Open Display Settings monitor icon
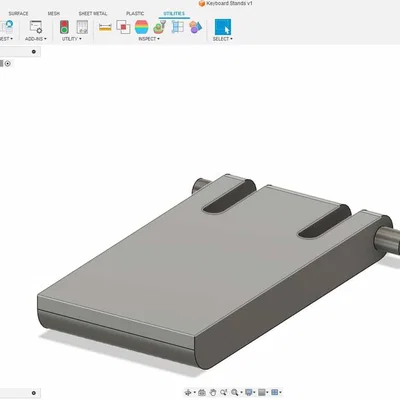Image resolution: width=400 pixels, height=400 pixels. coord(249,392)
